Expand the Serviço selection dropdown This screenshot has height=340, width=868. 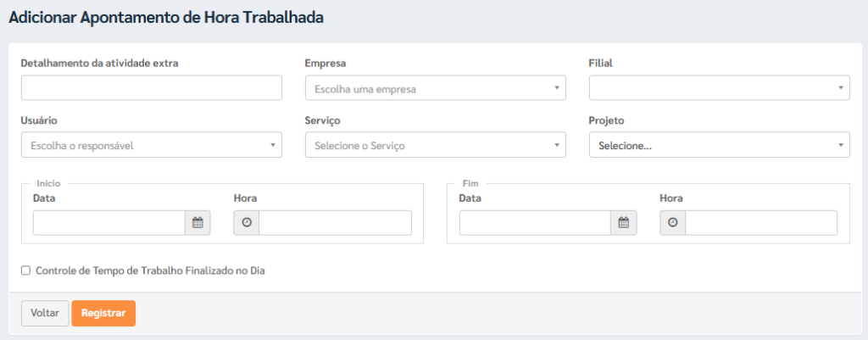tap(435, 145)
